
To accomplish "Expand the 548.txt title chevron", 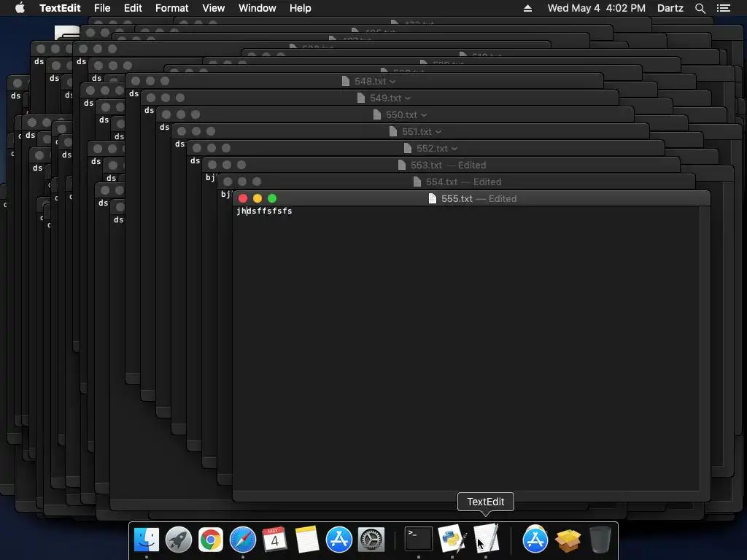I will click(392, 82).
